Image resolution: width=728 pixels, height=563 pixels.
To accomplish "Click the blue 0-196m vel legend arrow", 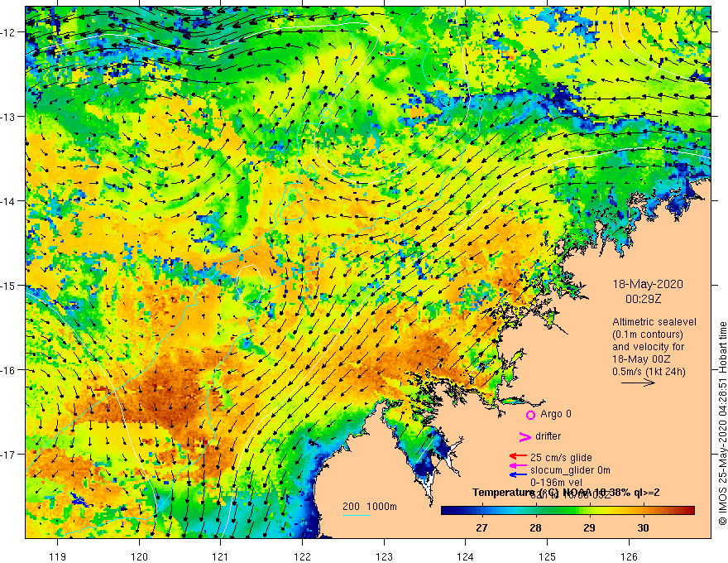I will pyautogui.click(x=518, y=474).
